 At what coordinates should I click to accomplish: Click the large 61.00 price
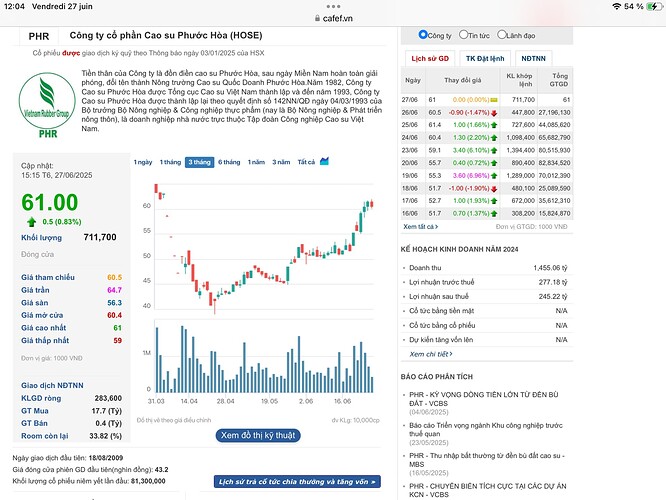[50, 202]
